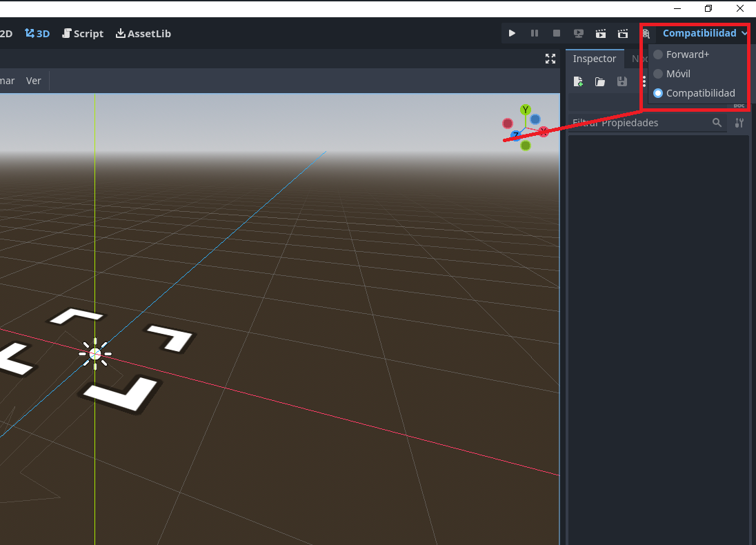Switch to the 2D workspace
The width and height of the screenshot is (756, 545).
[6, 33]
